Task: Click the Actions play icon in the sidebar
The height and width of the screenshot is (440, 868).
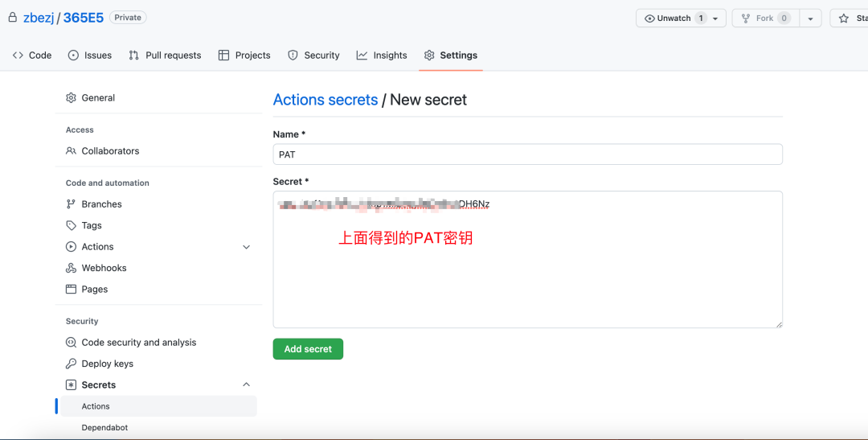Action: 71,247
